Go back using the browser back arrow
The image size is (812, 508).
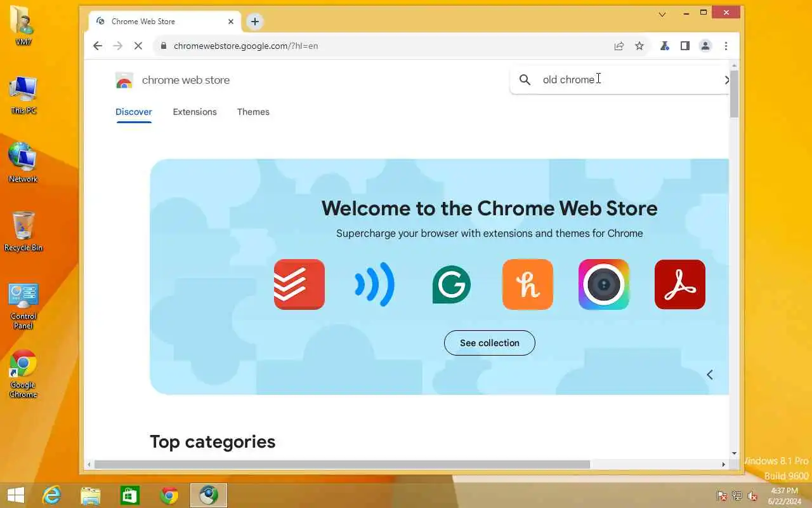point(97,46)
